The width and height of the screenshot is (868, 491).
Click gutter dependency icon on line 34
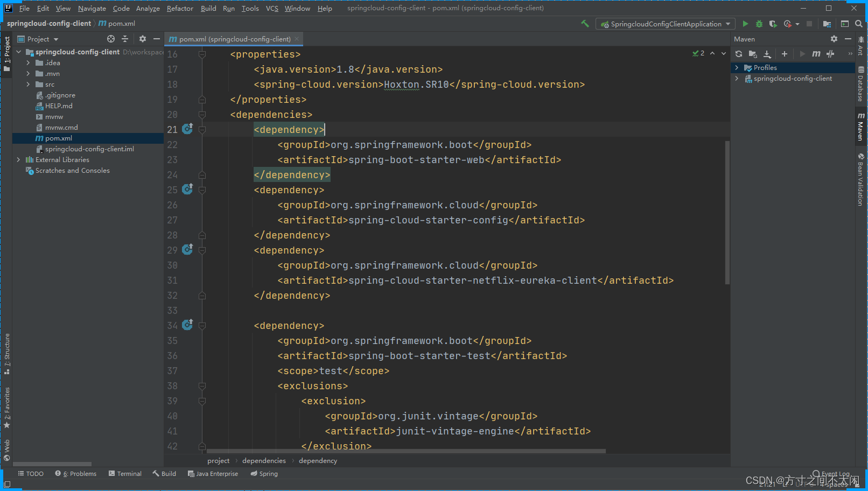(187, 325)
